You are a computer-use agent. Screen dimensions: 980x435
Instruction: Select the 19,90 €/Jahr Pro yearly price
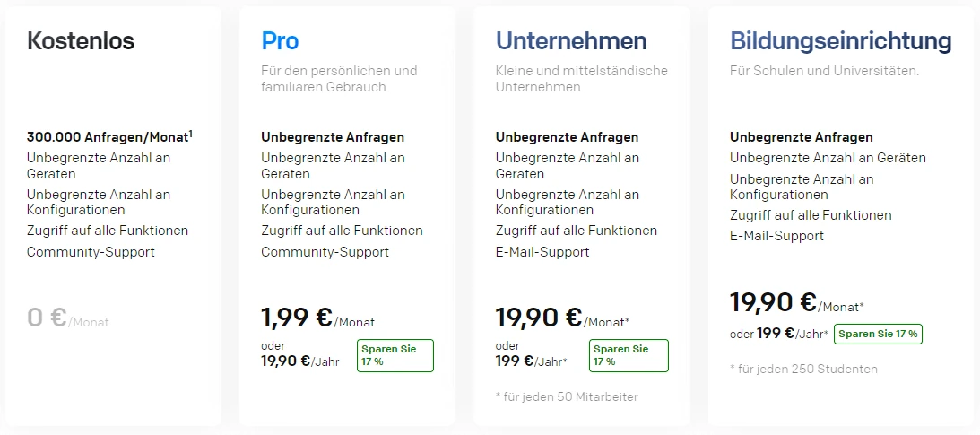point(300,361)
